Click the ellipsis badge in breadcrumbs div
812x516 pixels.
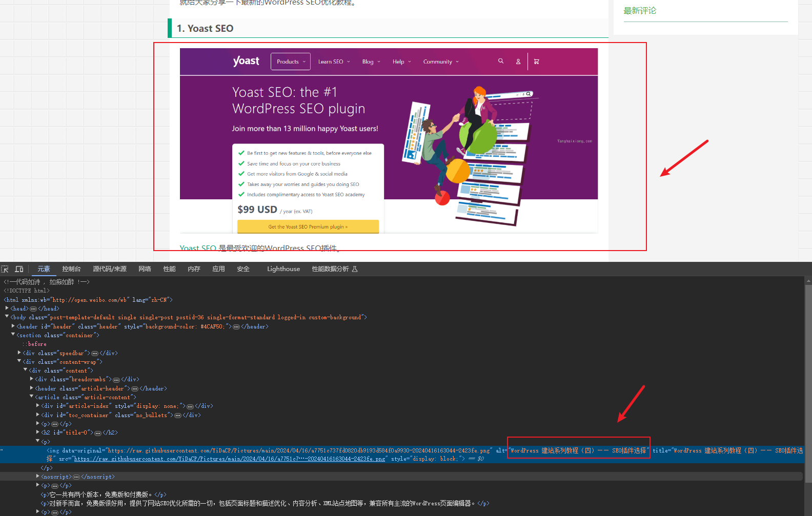(x=116, y=380)
